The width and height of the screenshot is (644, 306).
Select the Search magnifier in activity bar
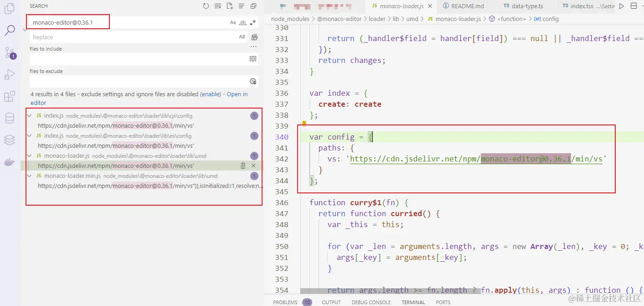pyautogui.click(x=10, y=31)
